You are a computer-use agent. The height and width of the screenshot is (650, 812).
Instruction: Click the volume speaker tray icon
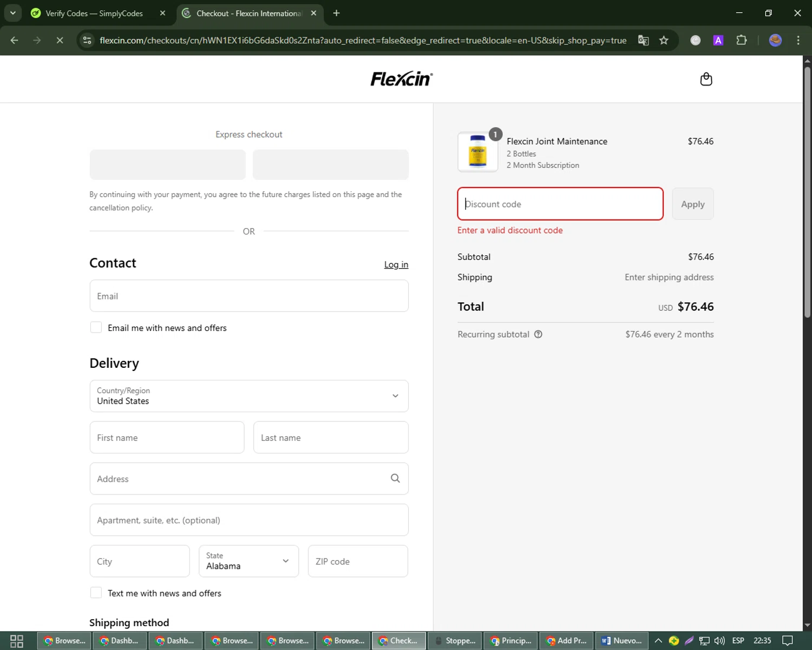(x=719, y=641)
